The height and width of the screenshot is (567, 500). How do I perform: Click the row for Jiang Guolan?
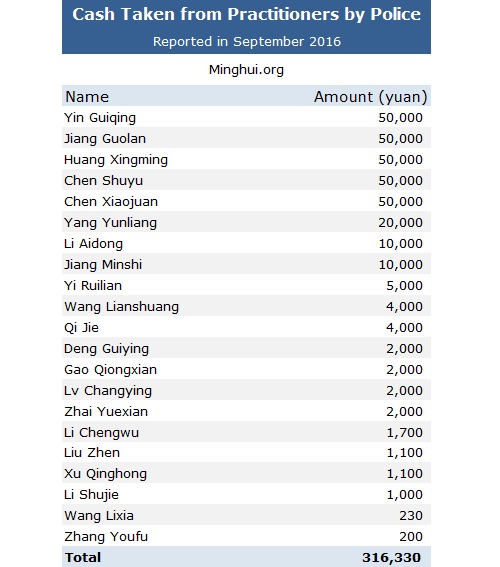click(246, 138)
